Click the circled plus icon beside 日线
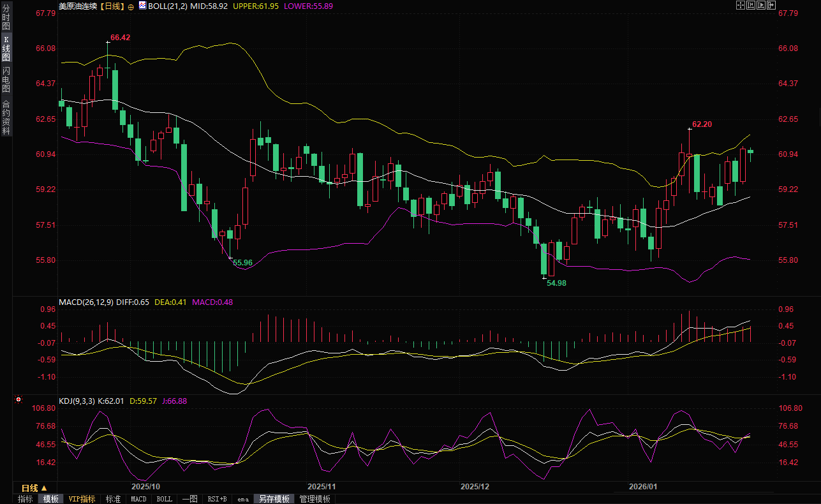This screenshot has width=821, height=504. coord(131,6)
